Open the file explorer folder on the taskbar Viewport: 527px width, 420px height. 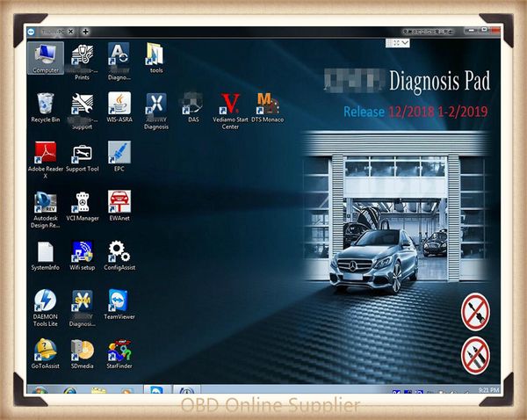click(x=98, y=391)
